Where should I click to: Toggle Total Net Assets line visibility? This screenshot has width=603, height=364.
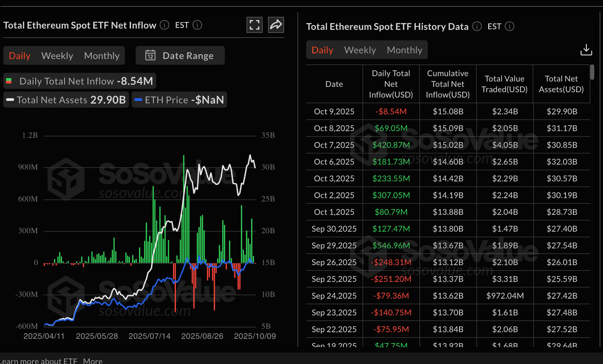point(66,100)
